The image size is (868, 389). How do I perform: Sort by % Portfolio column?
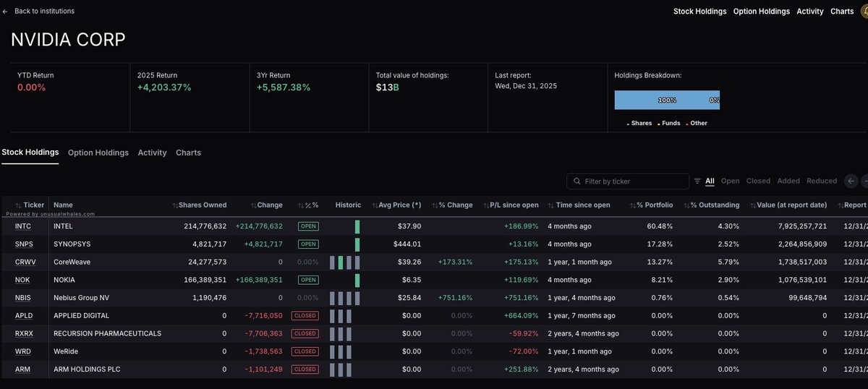650,205
